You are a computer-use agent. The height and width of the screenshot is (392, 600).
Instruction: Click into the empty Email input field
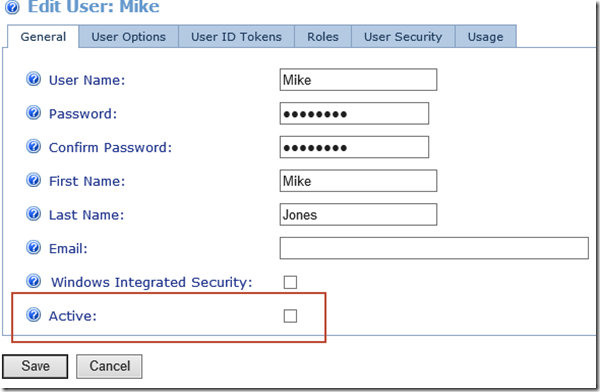point(434,248)
